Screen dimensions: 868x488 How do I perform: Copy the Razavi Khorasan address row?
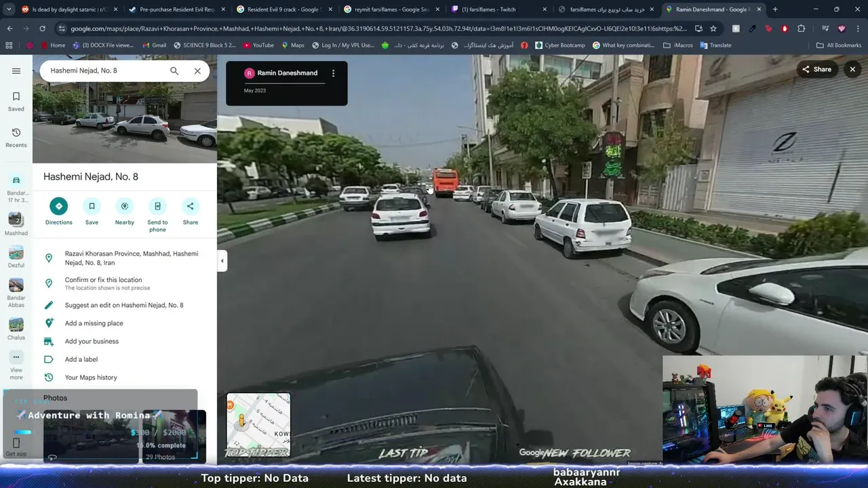pyautogui.click(x=125, y=258)
